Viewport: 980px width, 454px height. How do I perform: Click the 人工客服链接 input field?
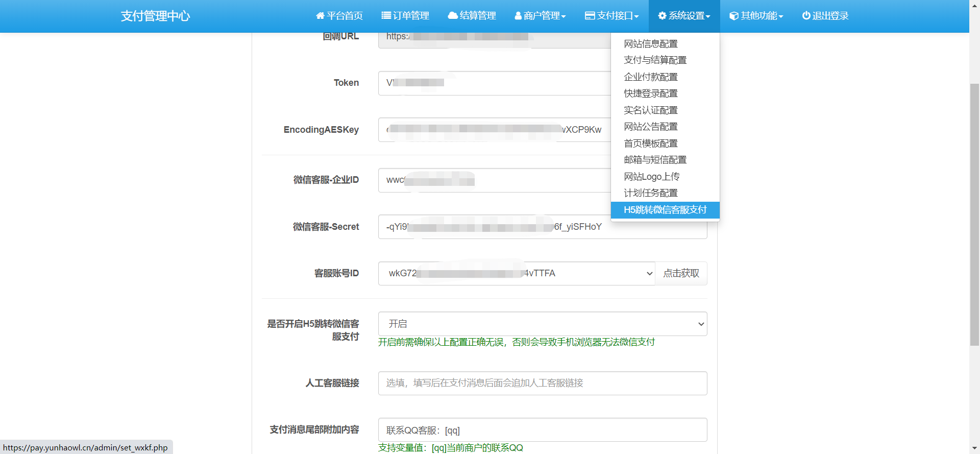click(x=543, y=383)
